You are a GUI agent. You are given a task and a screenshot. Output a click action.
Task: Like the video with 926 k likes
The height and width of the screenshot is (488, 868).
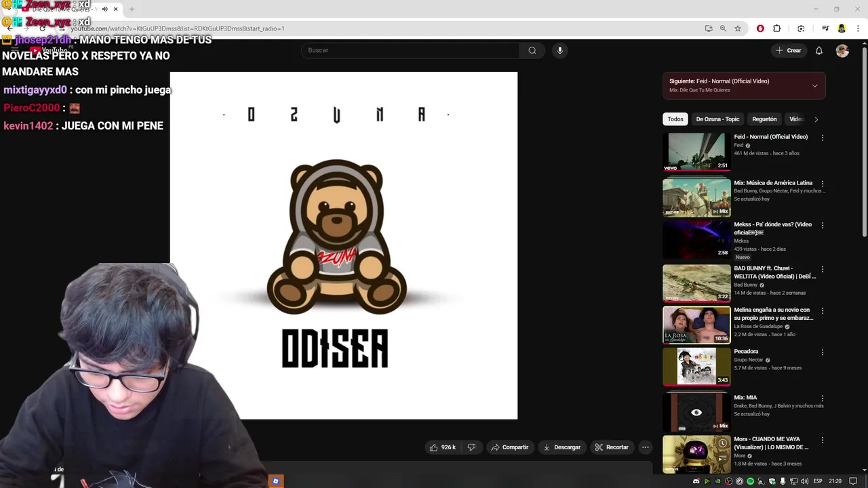tap(442, 447)
